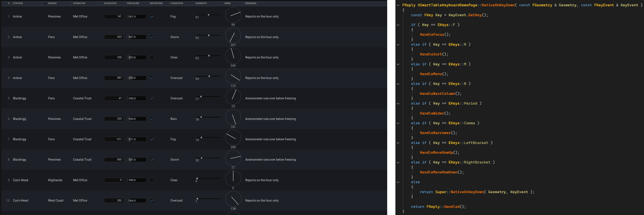Image resolution: width=644 pixels, height=215 pixels.
Task: Click the wind dial reading 345
Action: coord(233,56)
